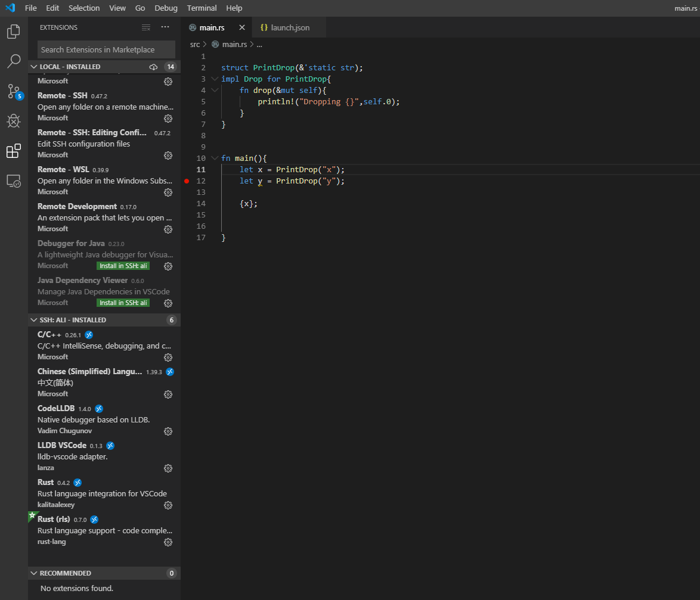Open the Debug menu
This screenshot has width=700, height=600.
(x=166, y=8)
